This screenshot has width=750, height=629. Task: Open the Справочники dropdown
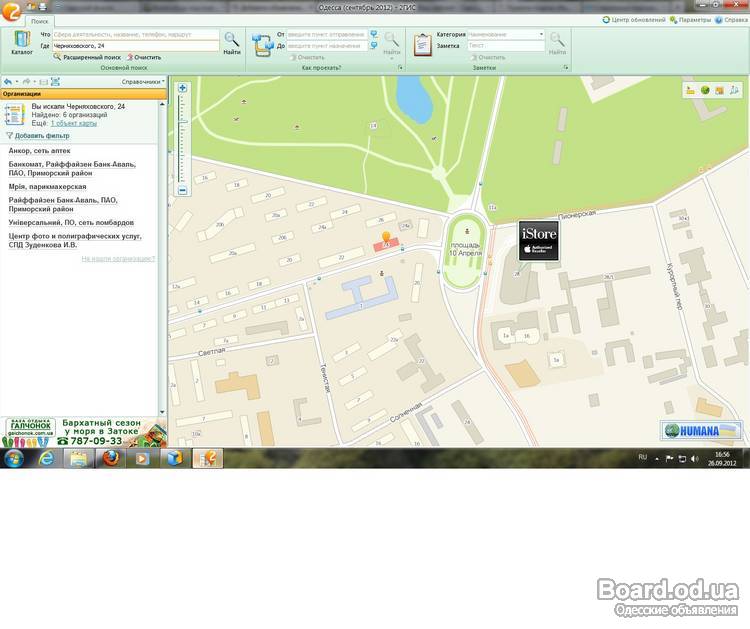(143, 82)
